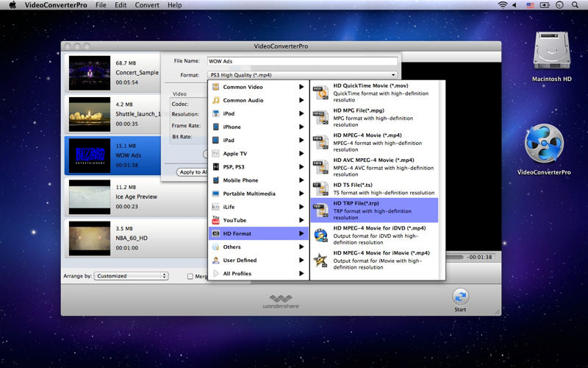Toggle the Merge checkbox
588x368 pixels.
[x=190, y=277]
